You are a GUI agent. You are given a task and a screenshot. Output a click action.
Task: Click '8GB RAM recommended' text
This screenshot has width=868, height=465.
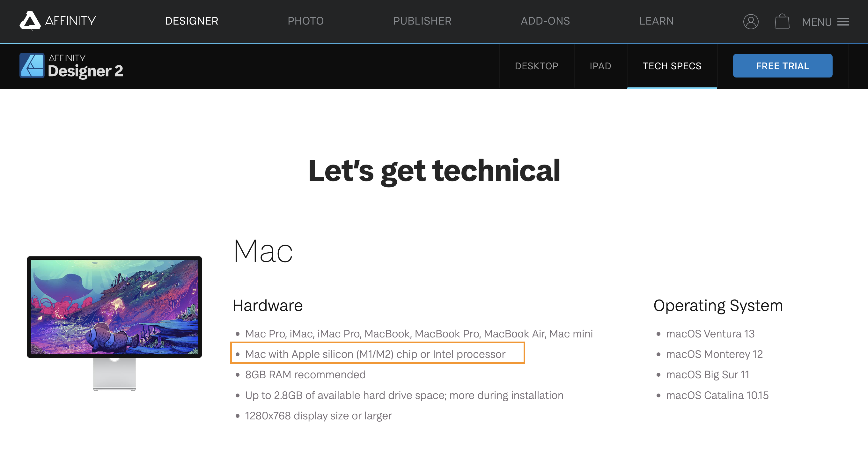click(x=305, y=375)
